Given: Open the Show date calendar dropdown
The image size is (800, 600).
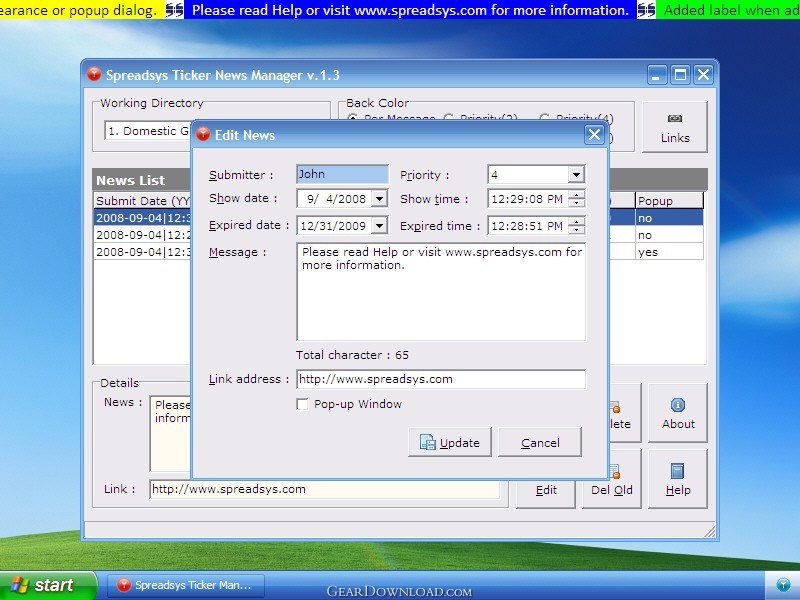Looking at the screenshot, I should pos(379,198).
